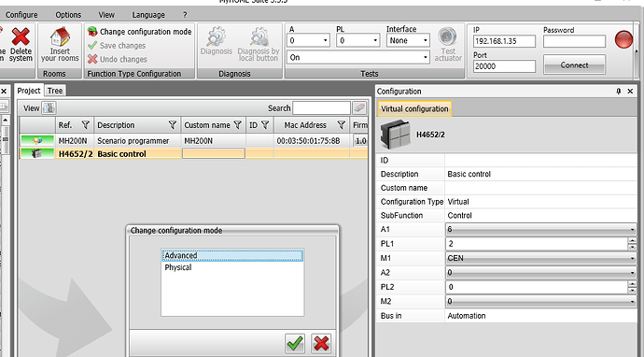The image size is (644, 357).
Task: Click the SubFunction Control value
Action: point(540,216)
